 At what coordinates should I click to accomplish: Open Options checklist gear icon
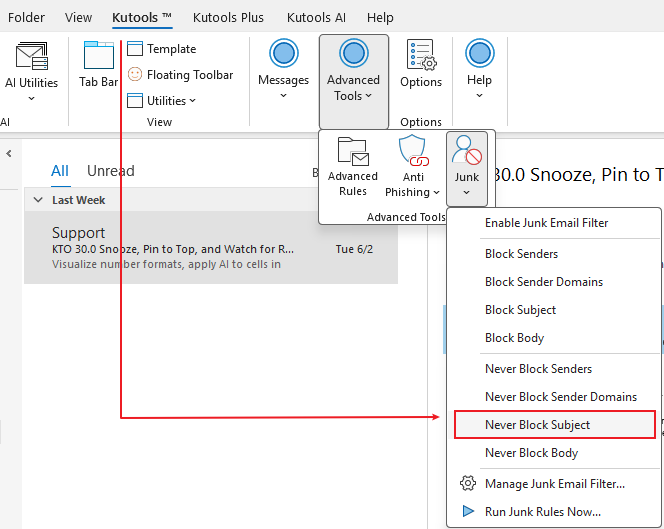point(421,55)
